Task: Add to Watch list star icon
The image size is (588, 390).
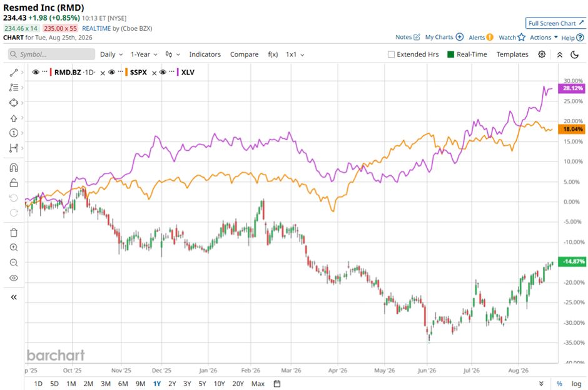Action: click(521, 37)
